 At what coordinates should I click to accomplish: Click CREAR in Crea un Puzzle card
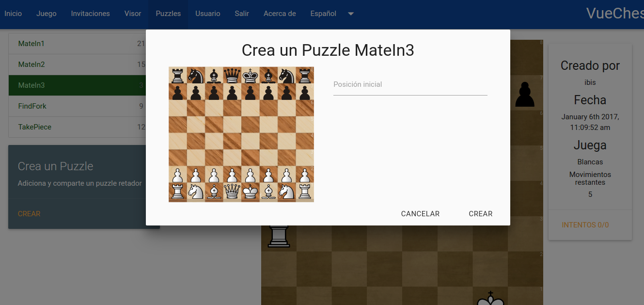29,214
